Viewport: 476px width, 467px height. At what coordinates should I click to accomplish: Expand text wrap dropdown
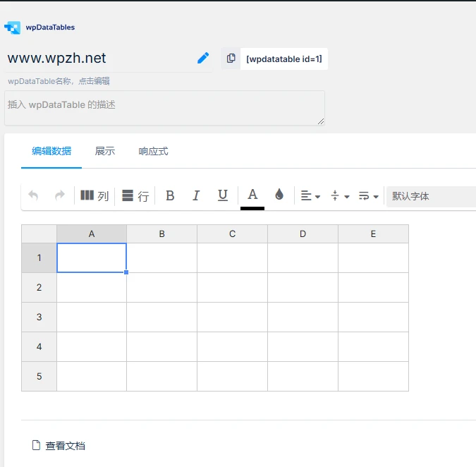tap(369, 196)
